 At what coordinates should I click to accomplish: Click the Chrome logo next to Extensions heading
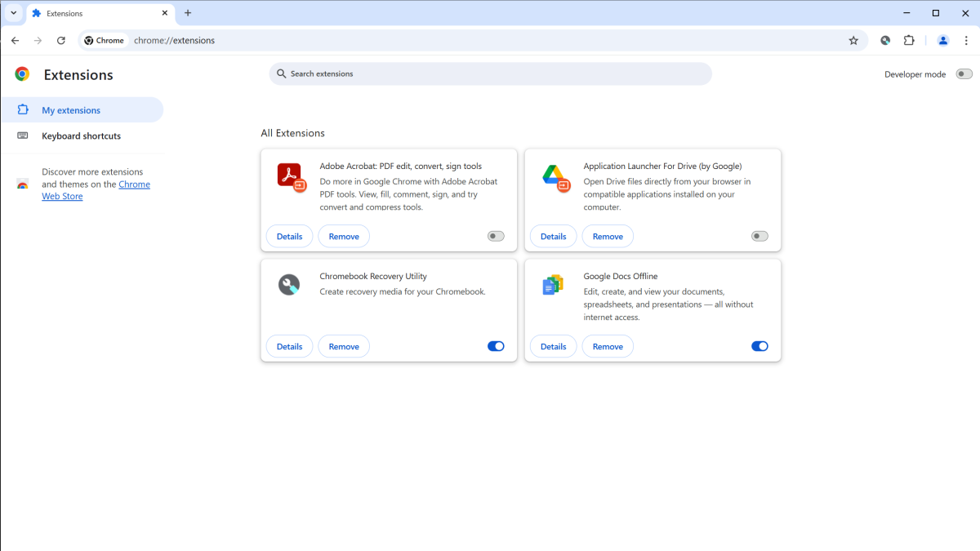click(21, 74)
